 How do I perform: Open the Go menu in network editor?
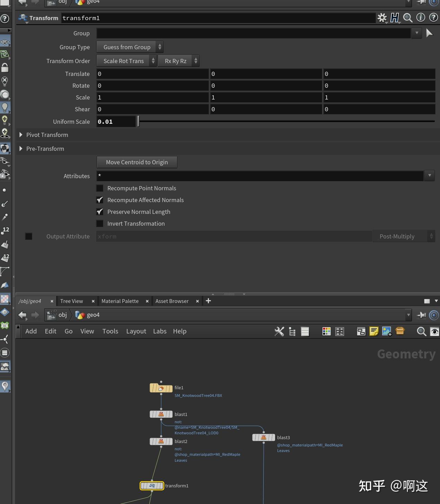(x=69, y=331)
